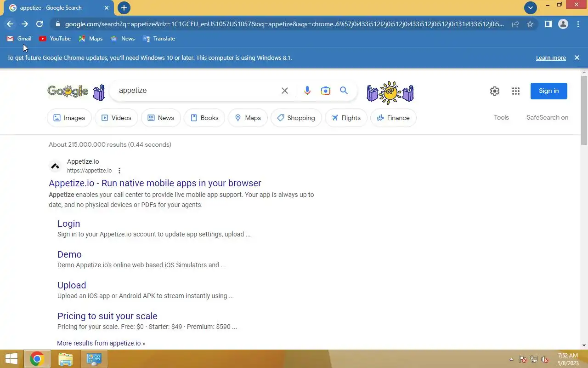View site information lock icon
Screen dimensions: 588x368
[57, 24]
